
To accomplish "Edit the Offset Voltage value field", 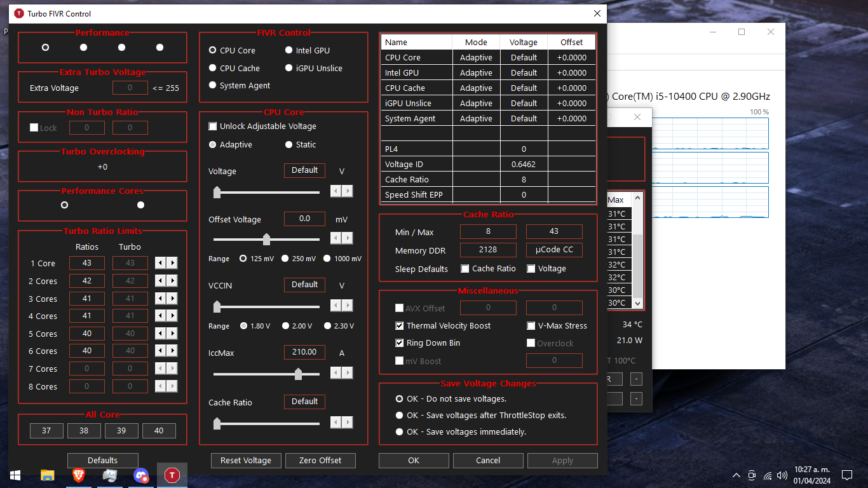I will 304,219.
